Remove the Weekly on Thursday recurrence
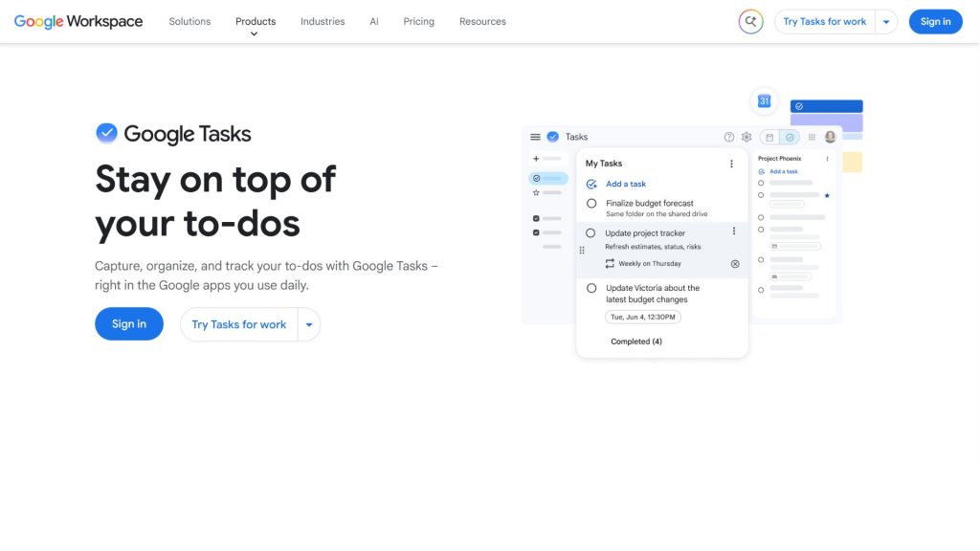 tap(735, 264)
